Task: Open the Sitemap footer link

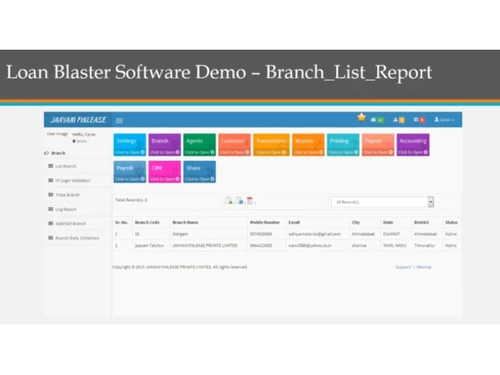Action: click(x=424, y=267)
